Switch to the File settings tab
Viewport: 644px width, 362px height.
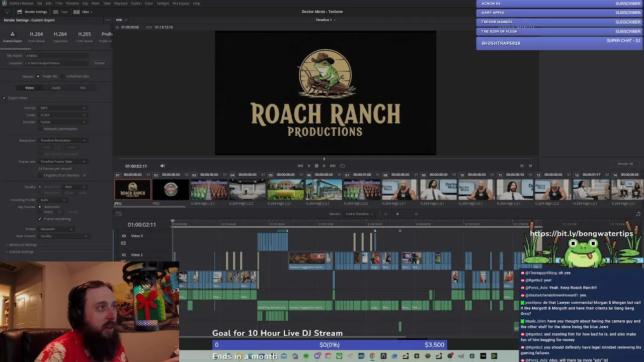pos(83,88)
